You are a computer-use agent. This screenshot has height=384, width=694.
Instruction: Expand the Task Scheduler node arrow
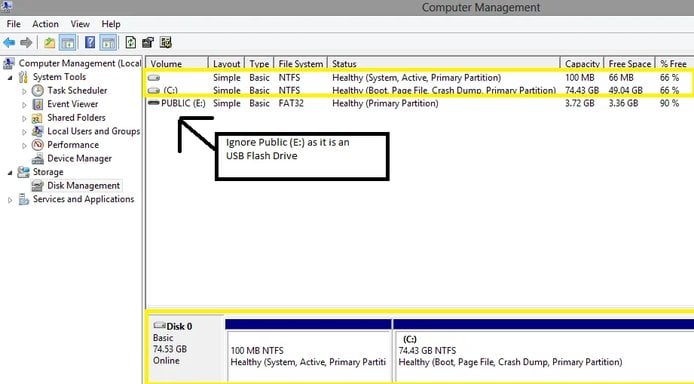click(24, 91)
